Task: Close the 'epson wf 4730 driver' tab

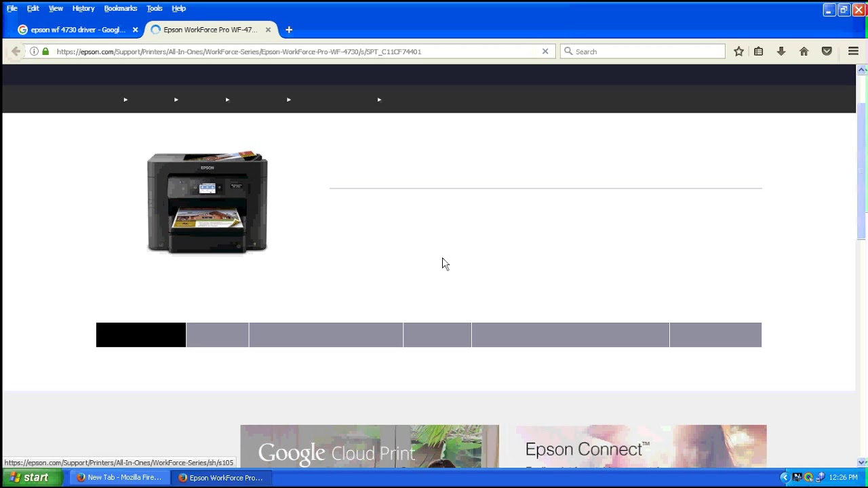Action: (x=135, y=30)
